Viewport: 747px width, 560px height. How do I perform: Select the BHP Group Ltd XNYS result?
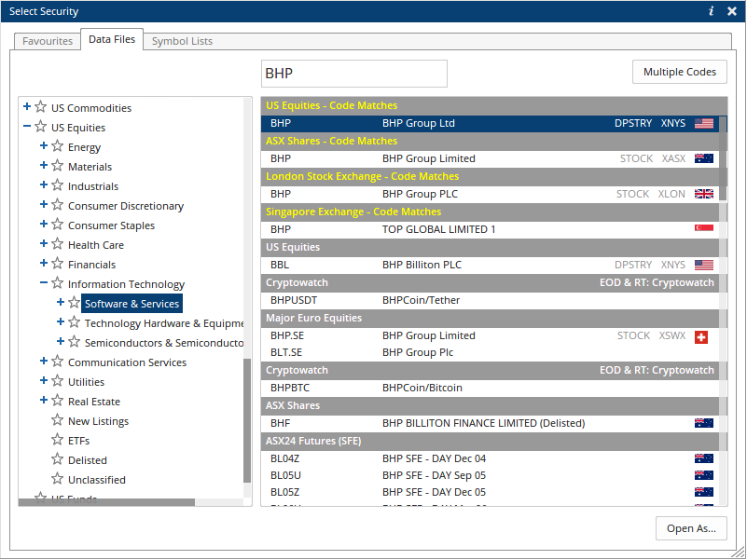pyautogui.click(x=490, y=123)
